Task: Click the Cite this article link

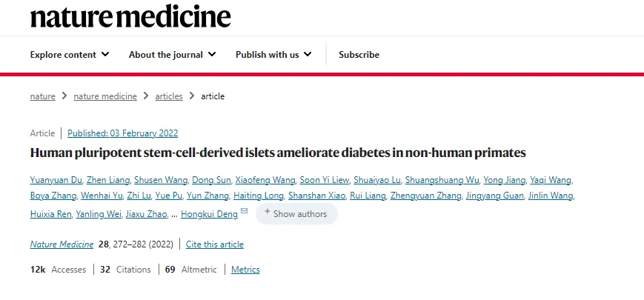Action: pos(214,244)
